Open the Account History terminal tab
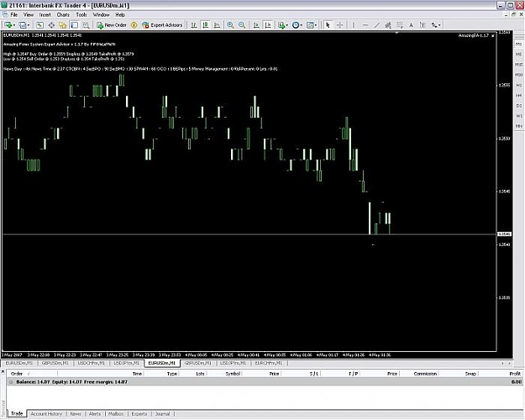Viewport: 525px width, 420px height. [46, 414]
